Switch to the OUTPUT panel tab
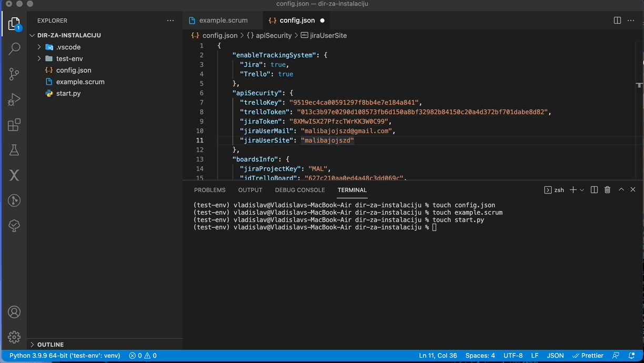Viewport: 644px width, 363px height. tap(250, 190)
